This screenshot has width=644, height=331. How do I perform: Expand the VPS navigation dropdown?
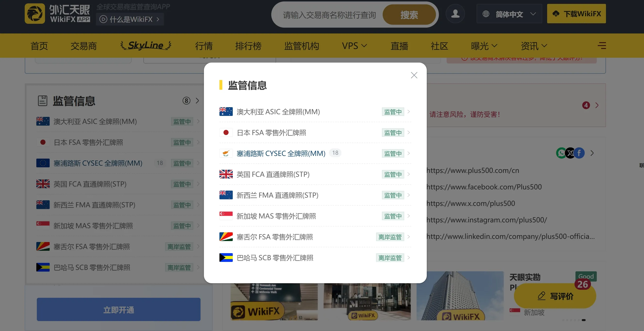[x=354, y=46]
